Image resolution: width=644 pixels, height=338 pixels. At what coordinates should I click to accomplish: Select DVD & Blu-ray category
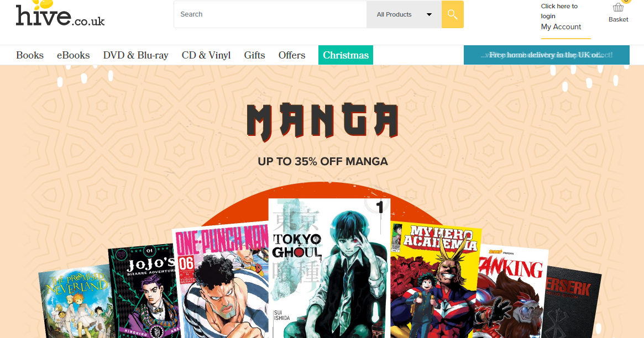pos(135,55)
